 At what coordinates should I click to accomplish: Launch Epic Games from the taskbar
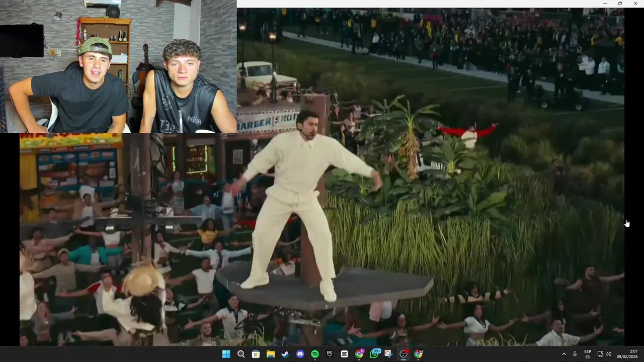(x=330, y=354)
